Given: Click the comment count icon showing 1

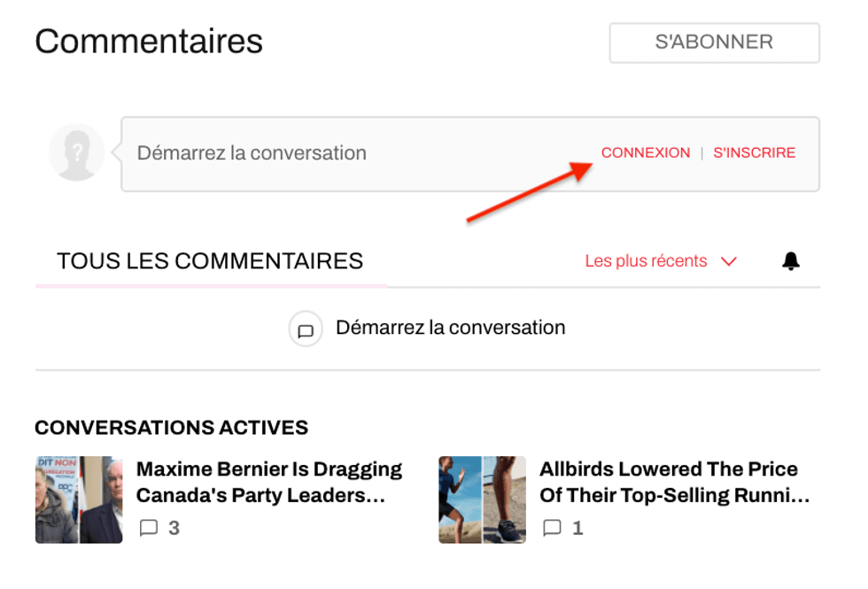Looking at the screenshot, I should pyautogui.click(x=553, y=528).
